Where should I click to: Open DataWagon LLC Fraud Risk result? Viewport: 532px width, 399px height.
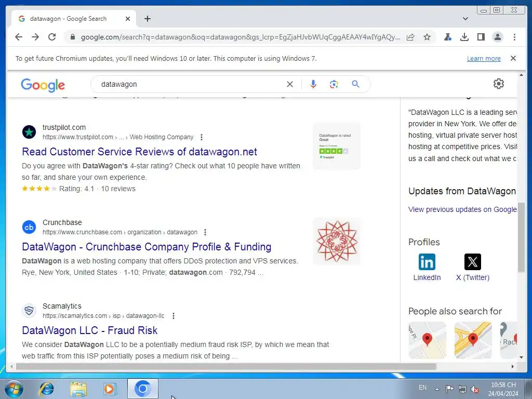pyautogui.click(x=89, y=330)
